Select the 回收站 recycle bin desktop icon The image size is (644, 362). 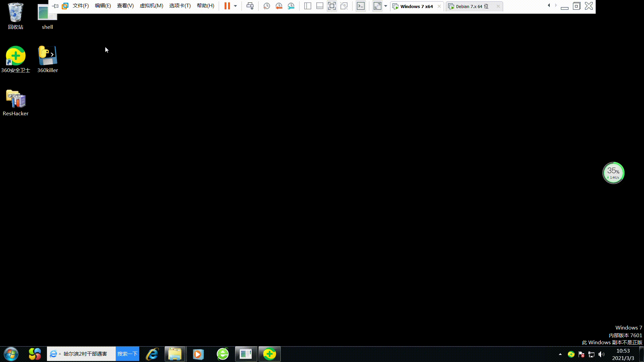click(x=15, y=16)
